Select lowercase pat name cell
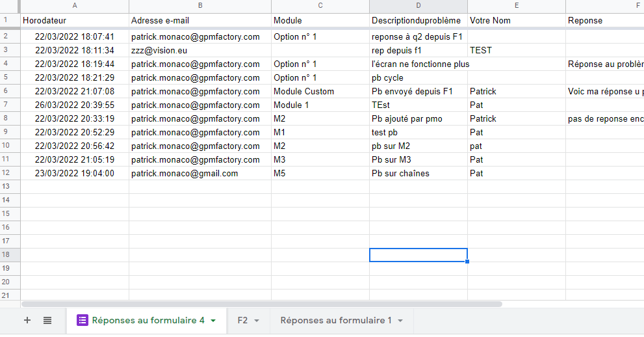 click(x=516, y=146)
